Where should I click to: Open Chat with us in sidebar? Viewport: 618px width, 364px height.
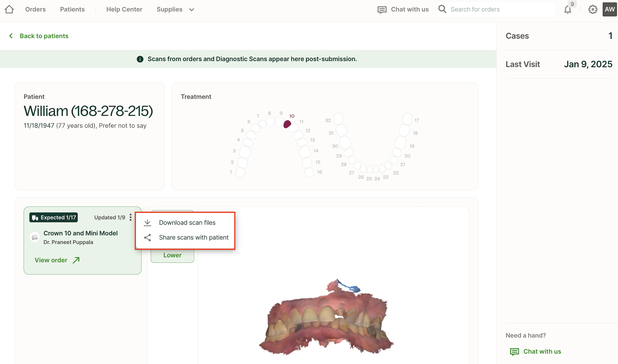click(542, 351)
